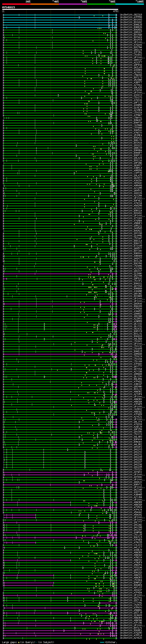Click hit label UniRef100_Q9C7I7

[131, 522]
